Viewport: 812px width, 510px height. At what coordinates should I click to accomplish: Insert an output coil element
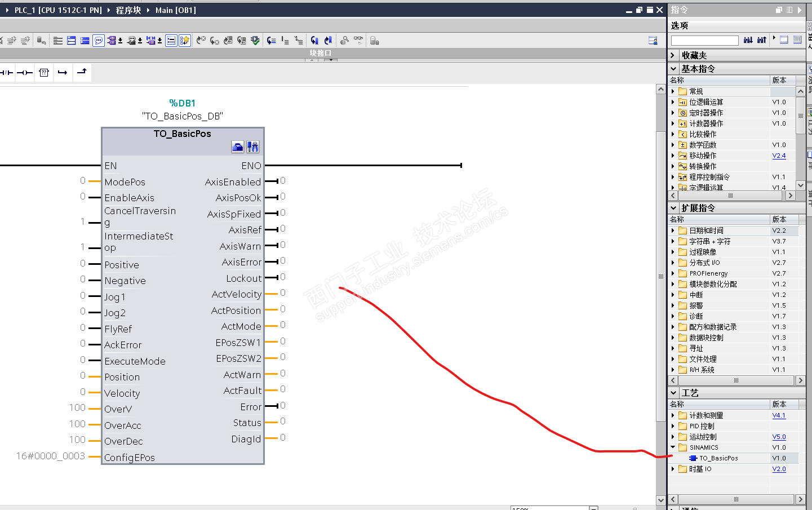click(x=25, y=73)
